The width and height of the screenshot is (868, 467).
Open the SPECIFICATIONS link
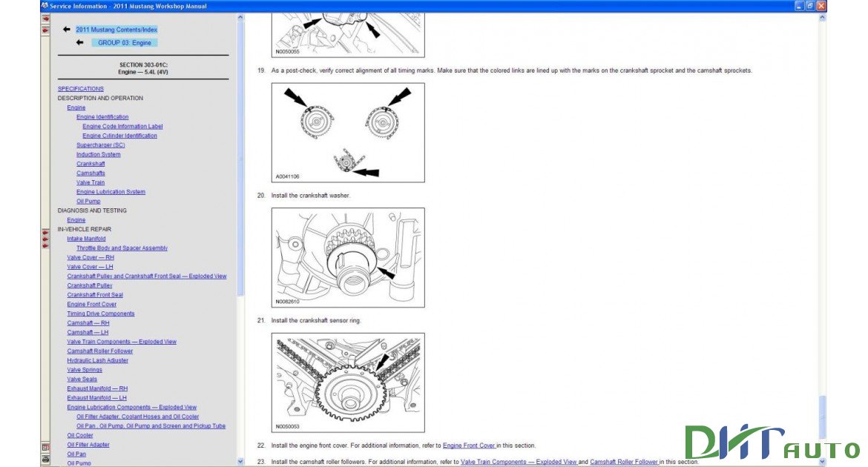pyautogui.click(x=81, y=88)
